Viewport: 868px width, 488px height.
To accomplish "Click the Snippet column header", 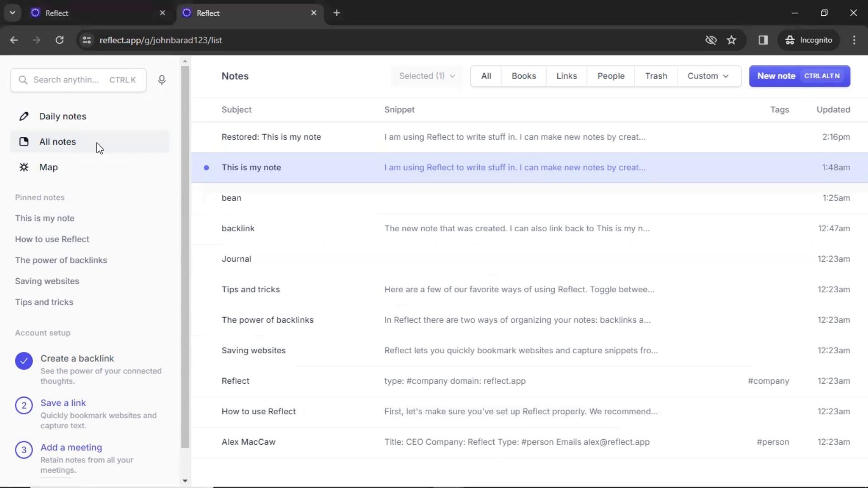I will pyautogui.click(x=399, y=110).
